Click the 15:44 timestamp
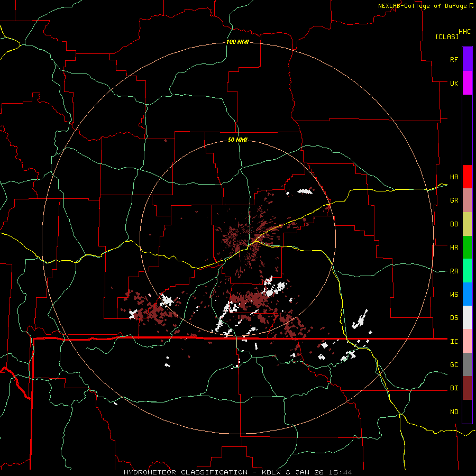Image resolution: width=476 pixels, height=476 pixels. tap(340, 472)
